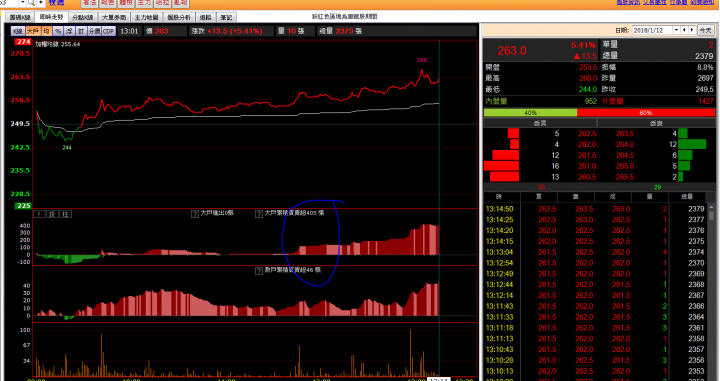
Task: Click the third top-right hyperlink
Action: (x=678, y=2)
